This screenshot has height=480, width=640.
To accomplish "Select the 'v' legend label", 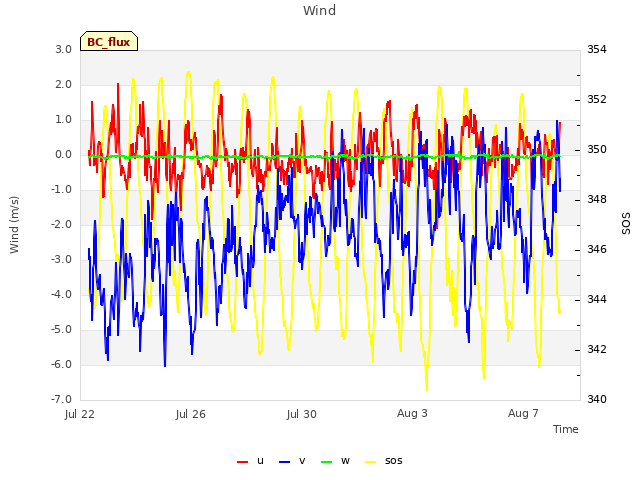I will 302,461.
